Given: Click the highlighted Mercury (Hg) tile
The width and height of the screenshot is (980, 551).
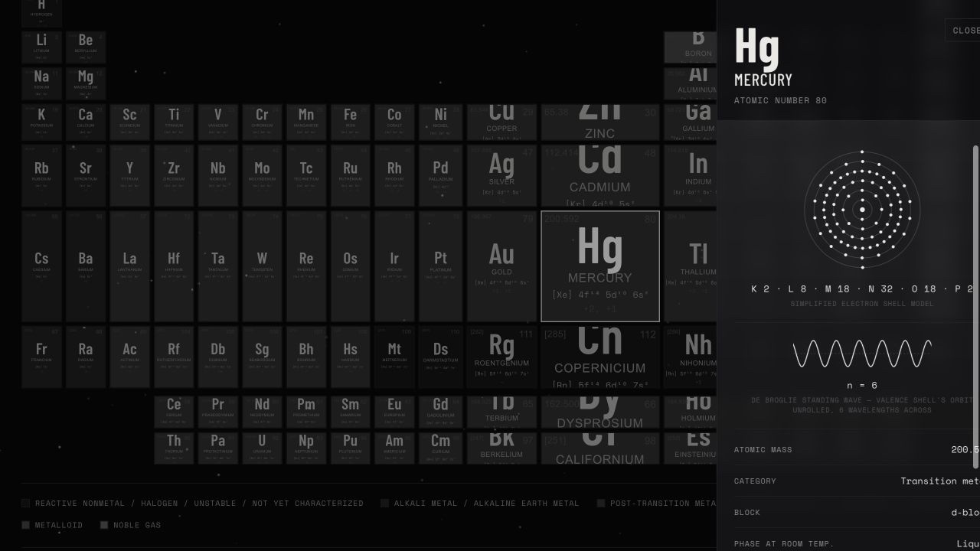Looking at the screenshot, I should 600,266.
